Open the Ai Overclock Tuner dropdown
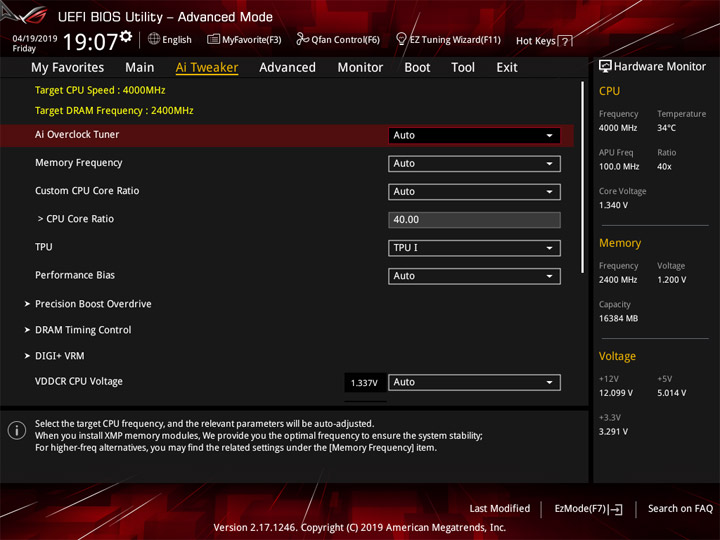 point(474,135)
